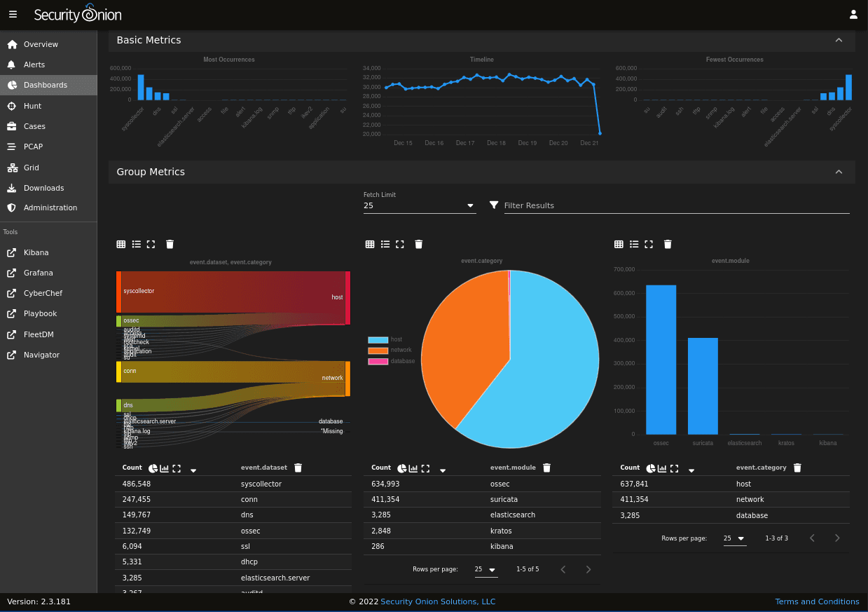The width and height of the screenshot is (868, 612).
Task: Go to next page of event.category table
Action: pyautogui.click(x=837, y=538)
